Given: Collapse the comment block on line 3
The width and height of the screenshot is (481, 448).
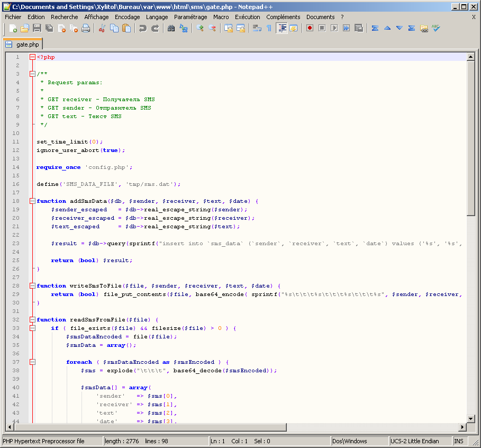Looking at the screenshot, I should [x=32, y=74].
